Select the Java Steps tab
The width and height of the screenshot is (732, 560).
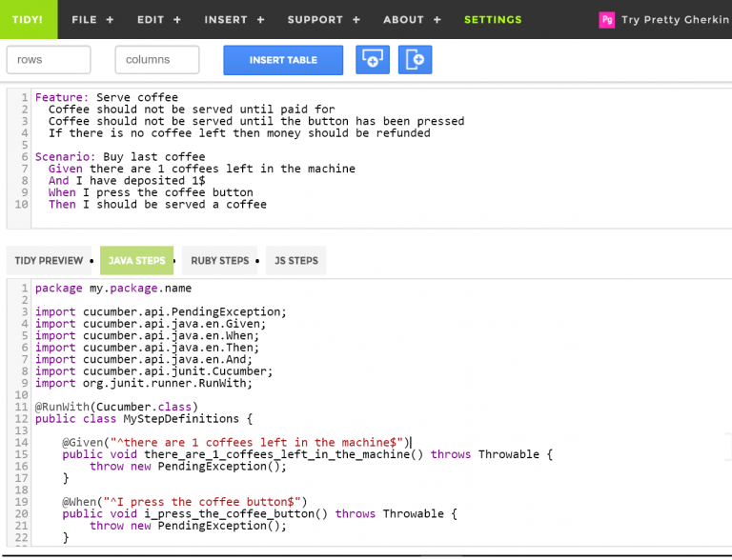(137, 260)
